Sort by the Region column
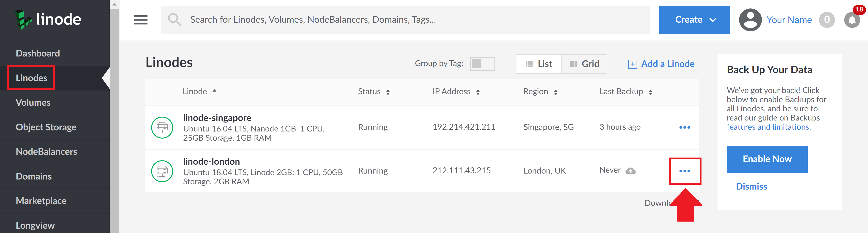 point(540,91)
